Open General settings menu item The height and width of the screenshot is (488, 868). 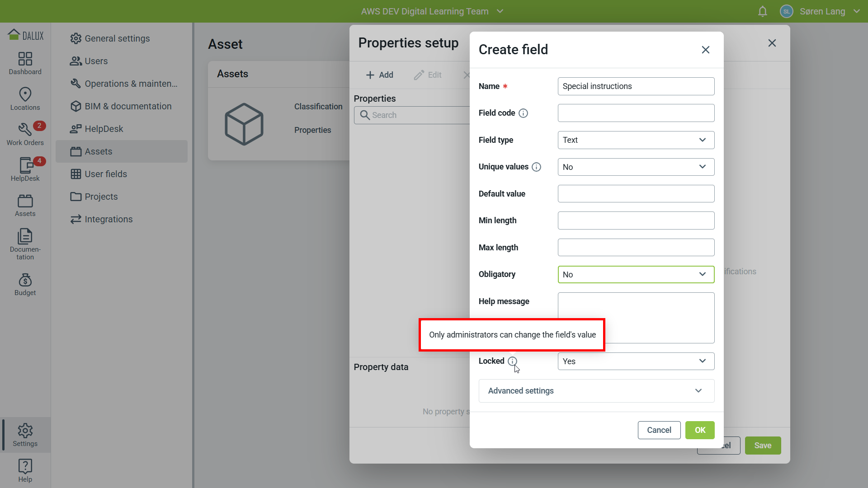pyautogui.click(x=121, y=38)
